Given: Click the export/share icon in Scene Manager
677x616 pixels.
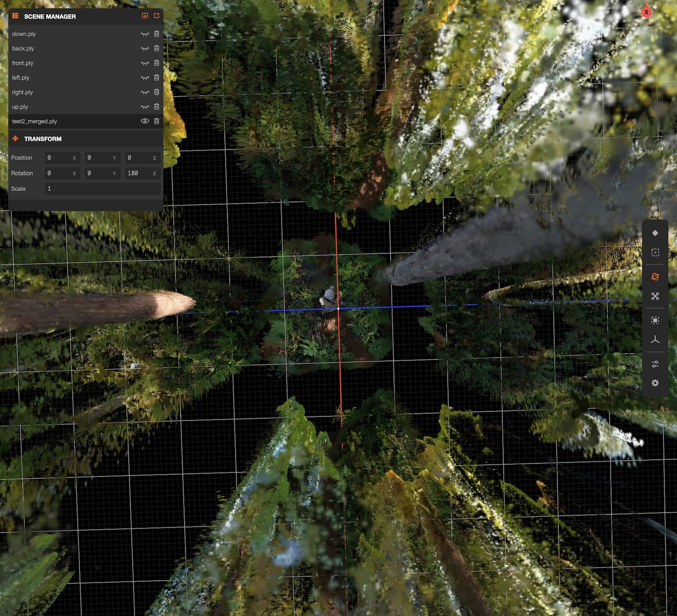Looking at the screenshot, I should click(x=157, y=15).
